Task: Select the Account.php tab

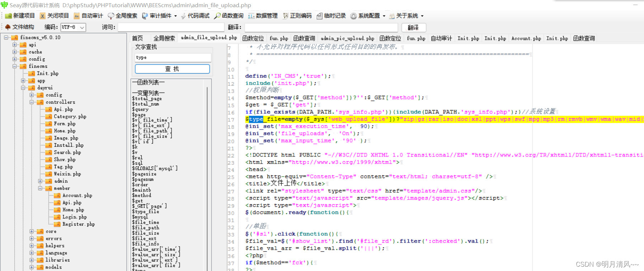Action: click(526, 38)
